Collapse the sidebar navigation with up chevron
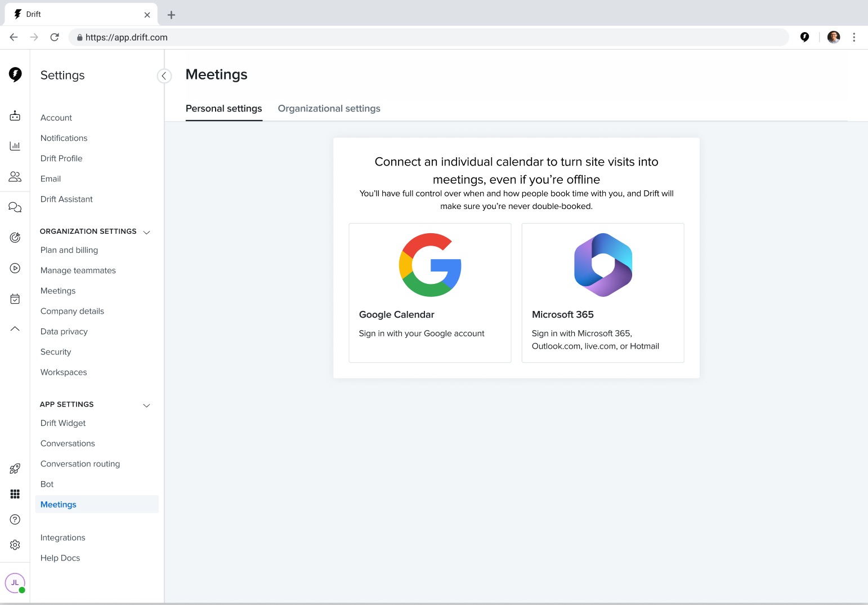 [x=15, y=328]
